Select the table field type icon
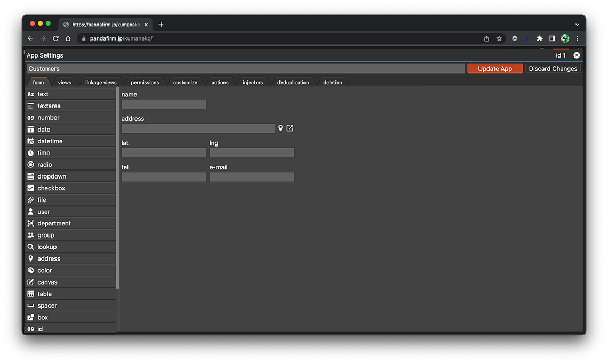 pos(30,294)
